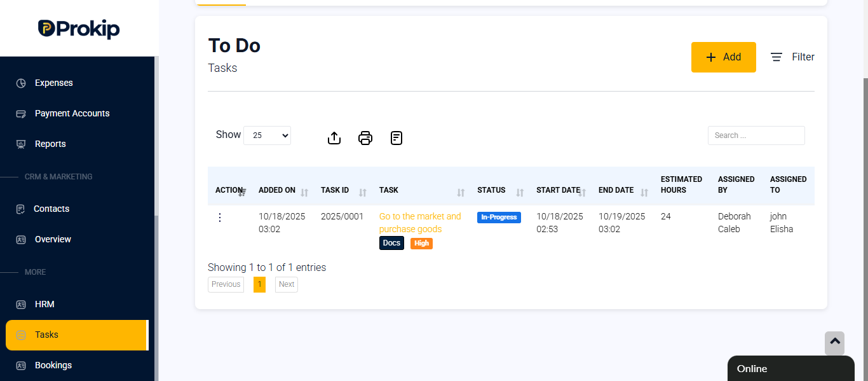Open the Filter options
This screenshot has width=868, height=381.
792,57
